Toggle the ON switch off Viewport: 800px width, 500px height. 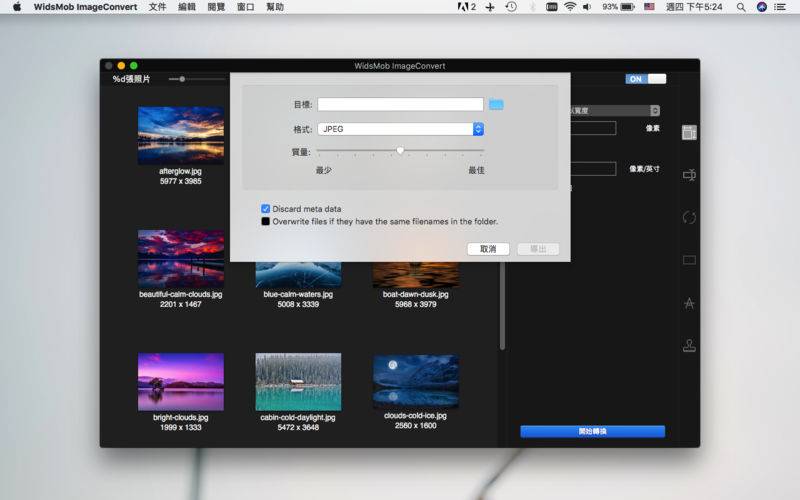(x=645, y=79)
